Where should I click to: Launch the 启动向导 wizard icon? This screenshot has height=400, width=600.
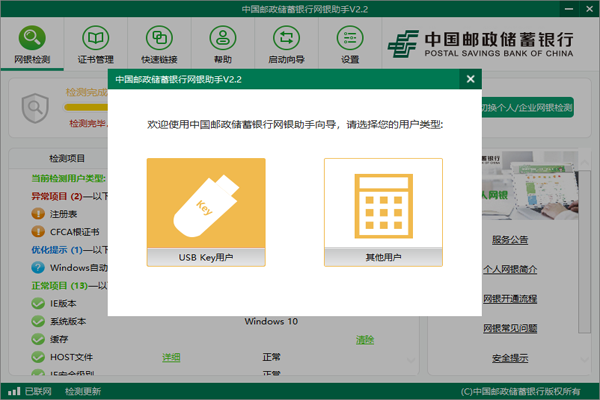point(287,46)
